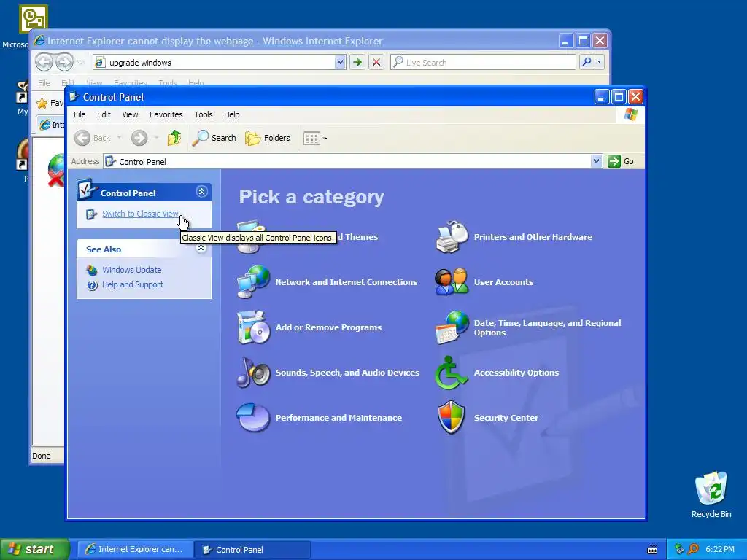
Task: Open the Help and Support link
Action: click(133, 285)
